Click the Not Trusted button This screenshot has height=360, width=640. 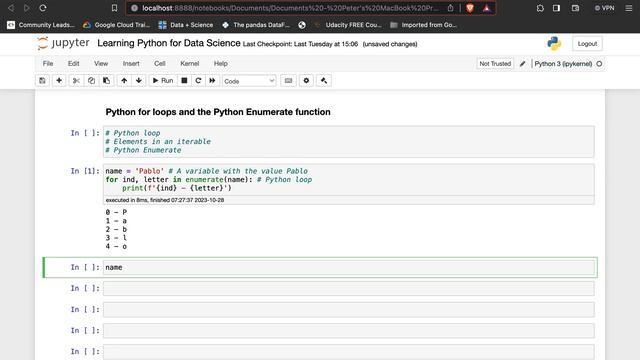pyautogui.click(x=495, y=64)
